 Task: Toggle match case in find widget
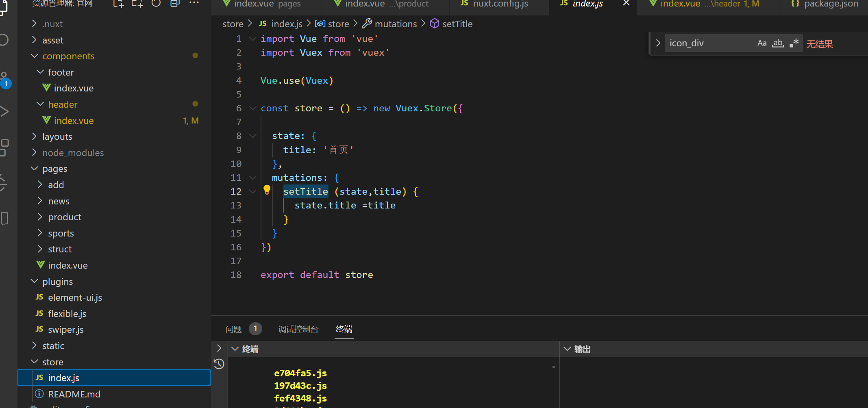762,43
